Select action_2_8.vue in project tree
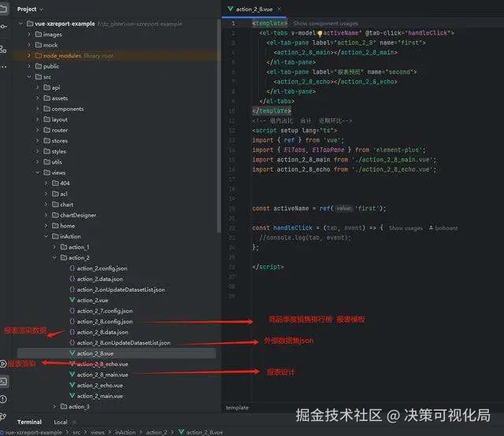504x436 pixels. pyautogui.click(x=94, y=353)
